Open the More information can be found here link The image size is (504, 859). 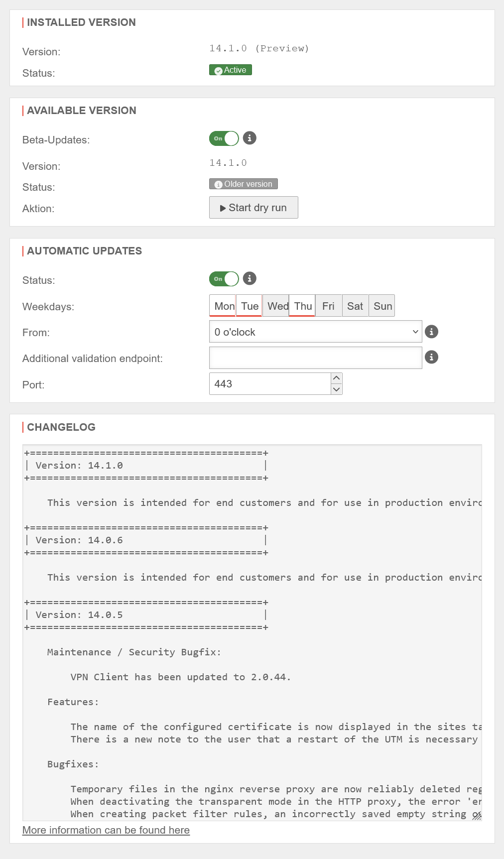[x=106, y=830]
